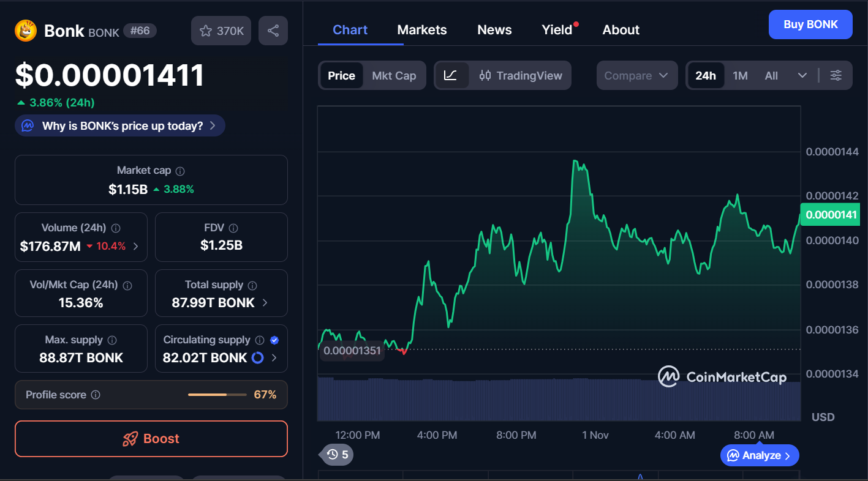Open "Why is BONK's price up today?"
Screen dimensions: 868x481
120,126
